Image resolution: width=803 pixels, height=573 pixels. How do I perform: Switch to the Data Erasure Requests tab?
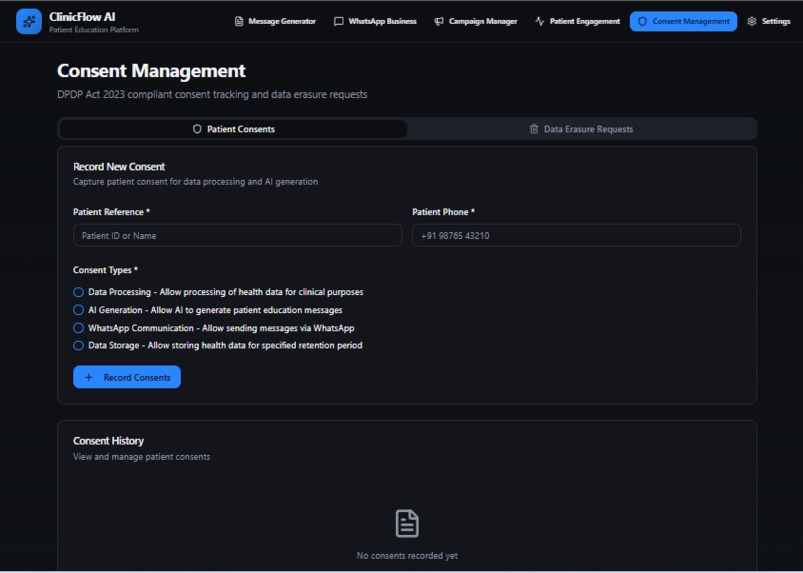tap(581, 129)
